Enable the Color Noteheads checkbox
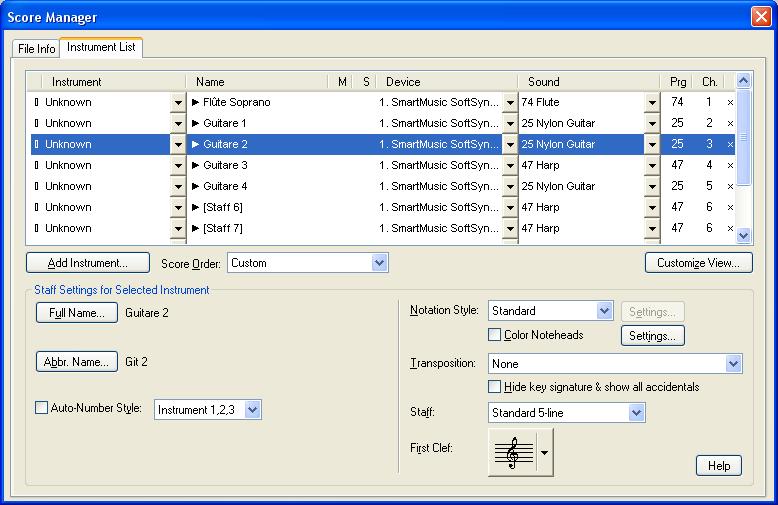Viewport: 778px width, 505px height. click(495, 335)
